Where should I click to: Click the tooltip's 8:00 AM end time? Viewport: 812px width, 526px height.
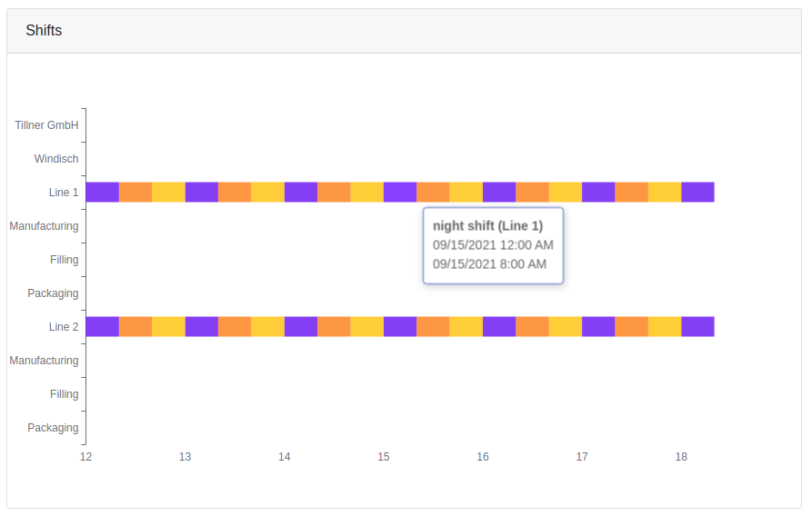point(489,264)
